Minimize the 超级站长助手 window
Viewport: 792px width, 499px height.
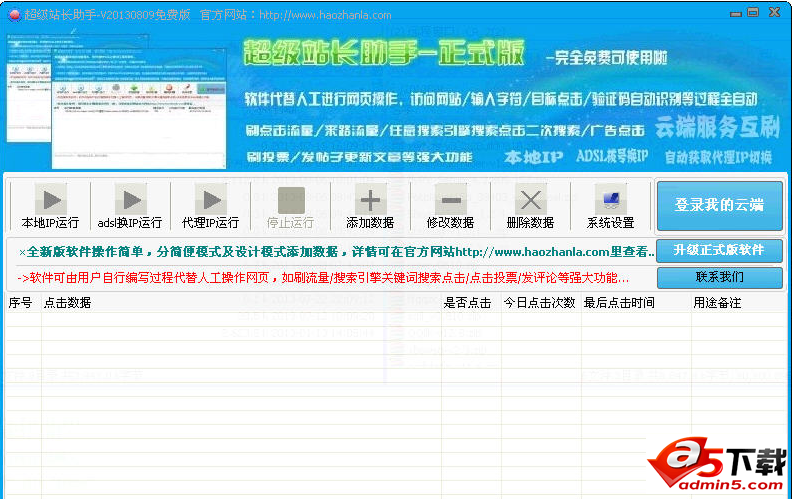coord(736,13)
